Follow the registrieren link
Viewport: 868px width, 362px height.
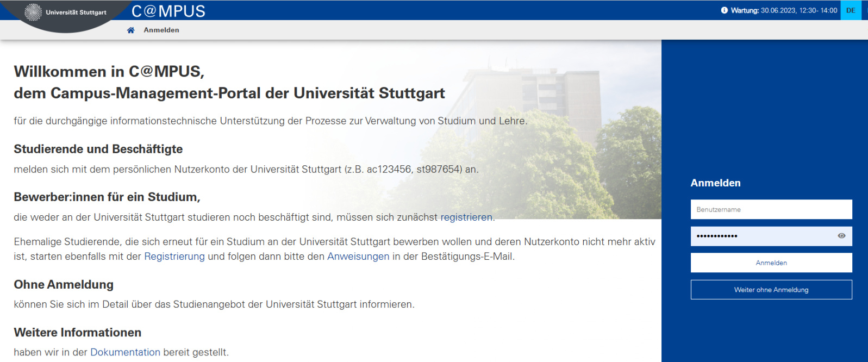tap(466, 217)
